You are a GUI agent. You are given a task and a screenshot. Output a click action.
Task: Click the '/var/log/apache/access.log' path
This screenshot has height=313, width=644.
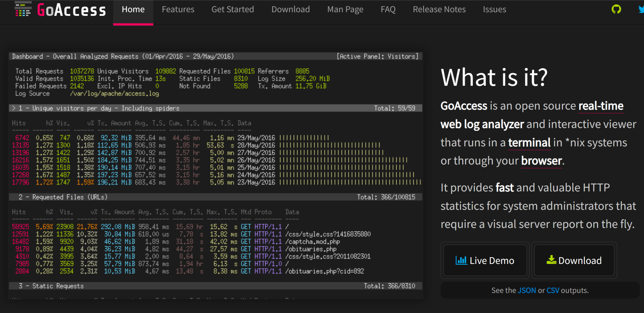pyautogui.click(x=114, y=93)
